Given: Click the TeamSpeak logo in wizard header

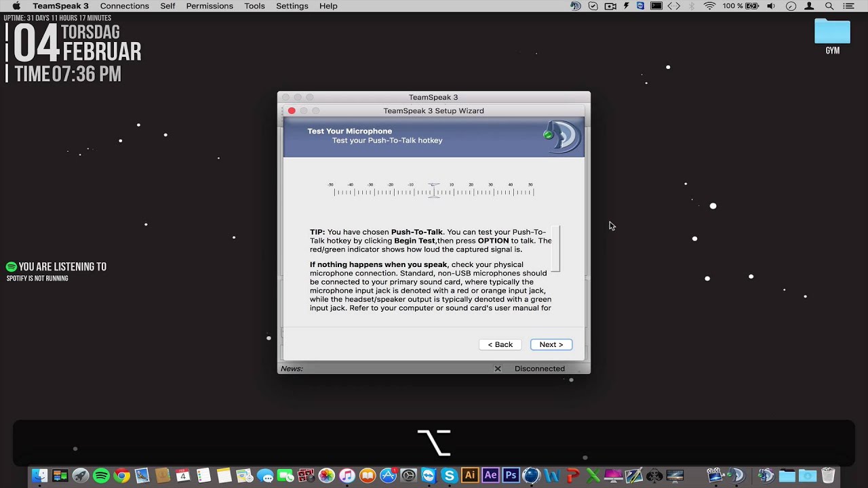Looking at the screenshot, I should 563,136.
